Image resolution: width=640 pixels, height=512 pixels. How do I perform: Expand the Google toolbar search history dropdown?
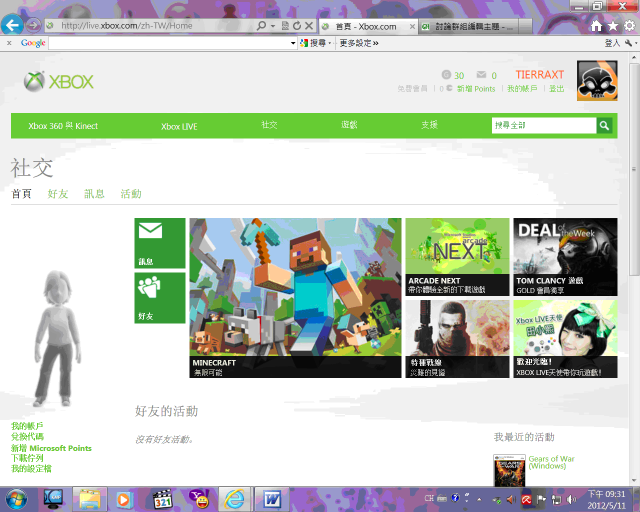coord(293,43)
